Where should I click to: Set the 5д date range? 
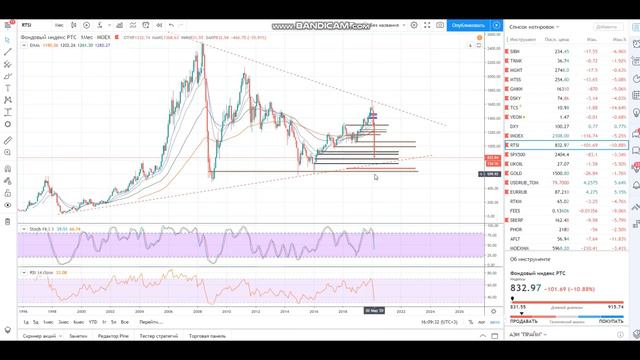point(36,322)
